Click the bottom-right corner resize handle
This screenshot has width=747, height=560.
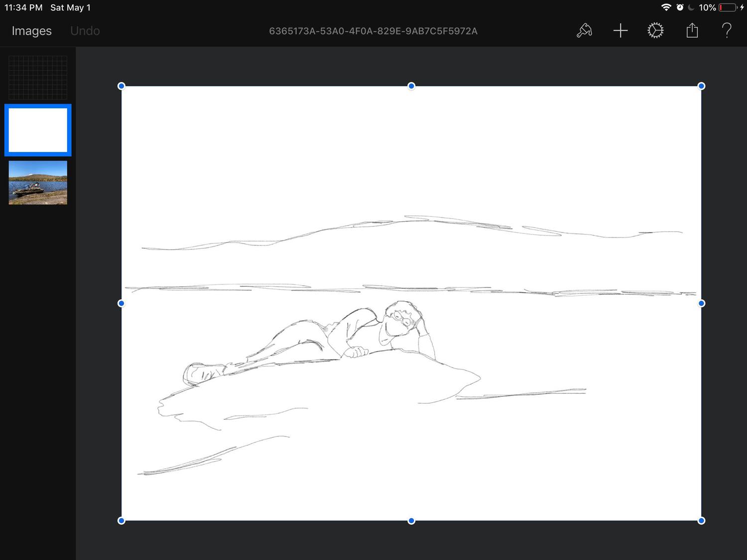[701, 521]
